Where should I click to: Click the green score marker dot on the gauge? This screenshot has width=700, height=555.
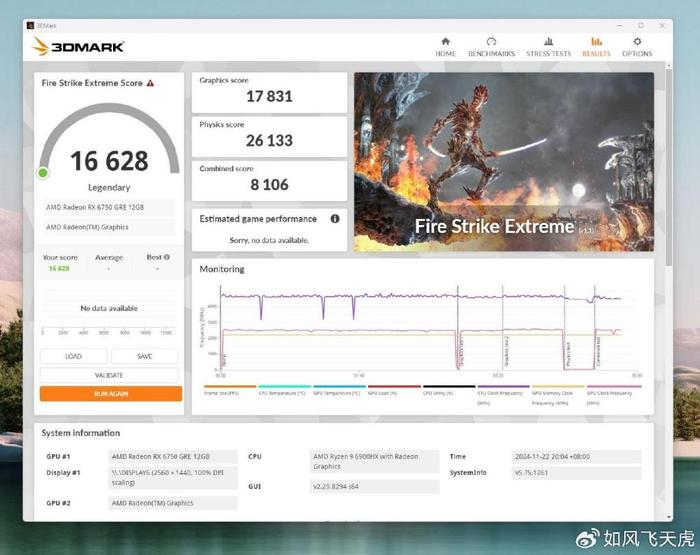[43, 173]
